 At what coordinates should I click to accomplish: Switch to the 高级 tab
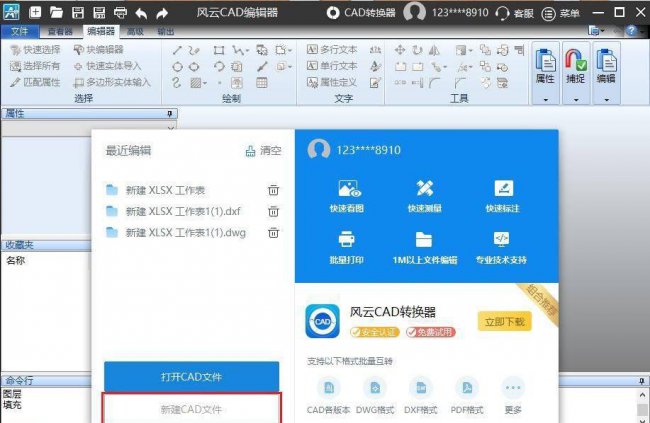tap(135, 32)
